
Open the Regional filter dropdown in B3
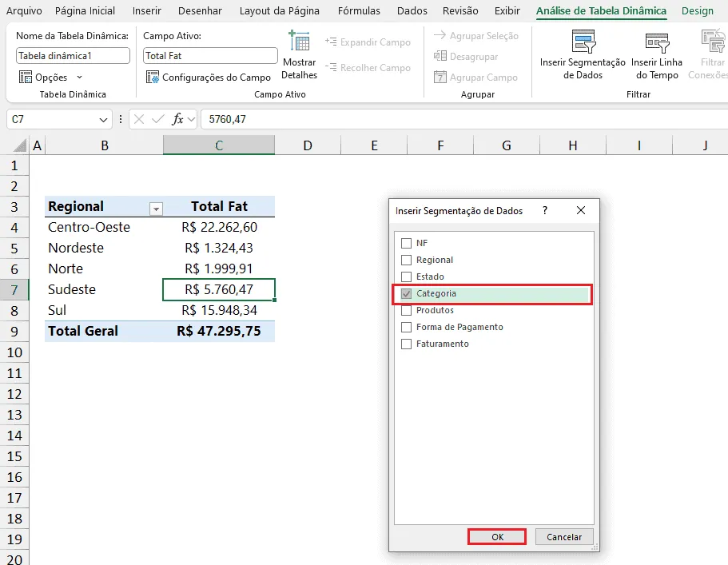pyautogui.click(x=156, y=209)
